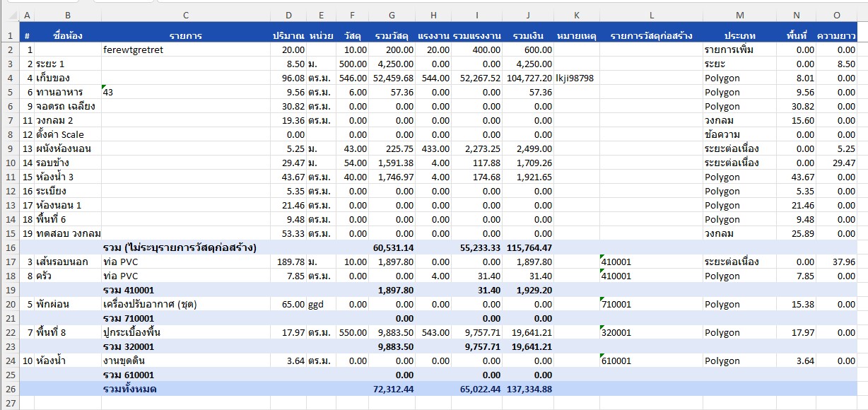Click the 'รวม 410001' subtotal cell

pyautogui.click(x=185, y=290)
